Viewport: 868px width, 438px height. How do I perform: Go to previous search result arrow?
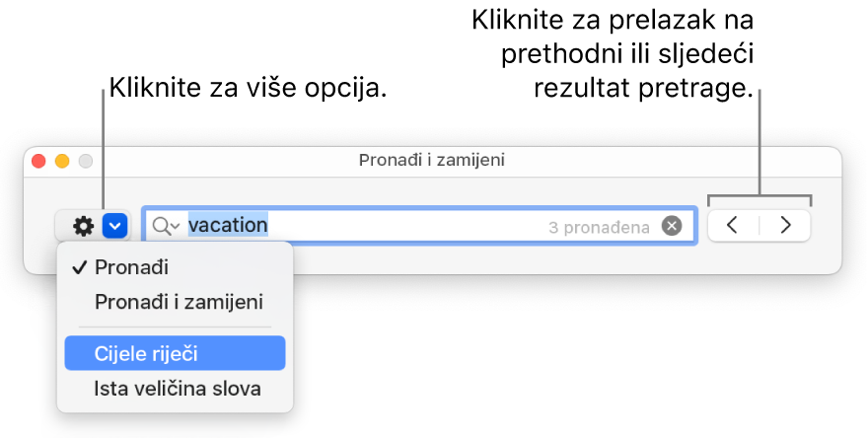(x=733, y=225)
